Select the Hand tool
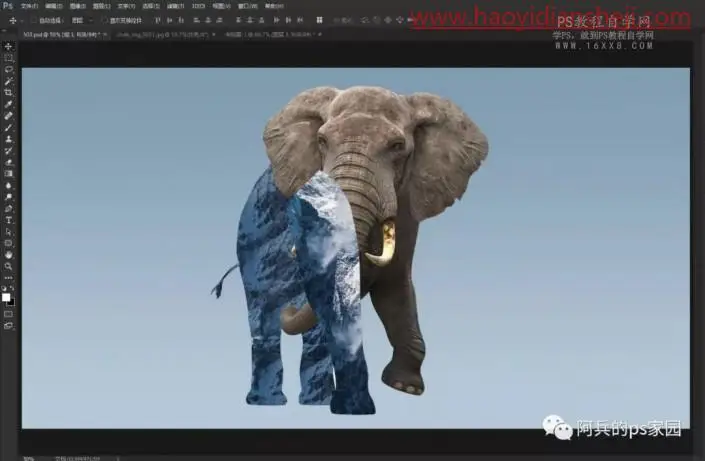The width and height of the screenshot is (705, 461). tap(8, 255)
